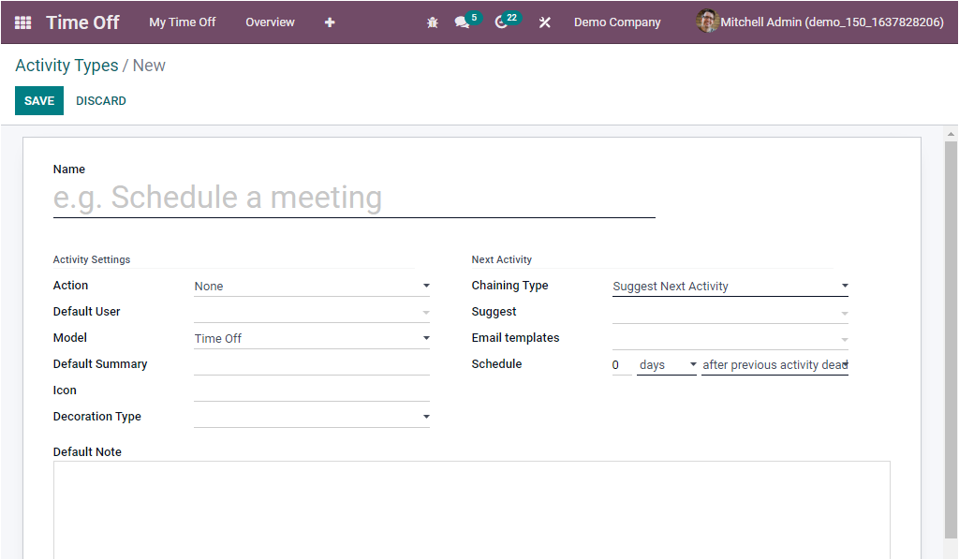This screenshot has height=560, width=959.
Task: Open the Action dropdown
Action: (312, 286)
